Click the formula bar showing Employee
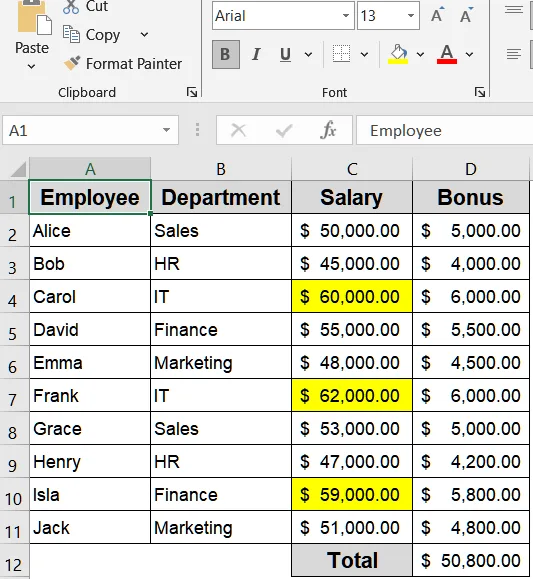 [445, 130]
